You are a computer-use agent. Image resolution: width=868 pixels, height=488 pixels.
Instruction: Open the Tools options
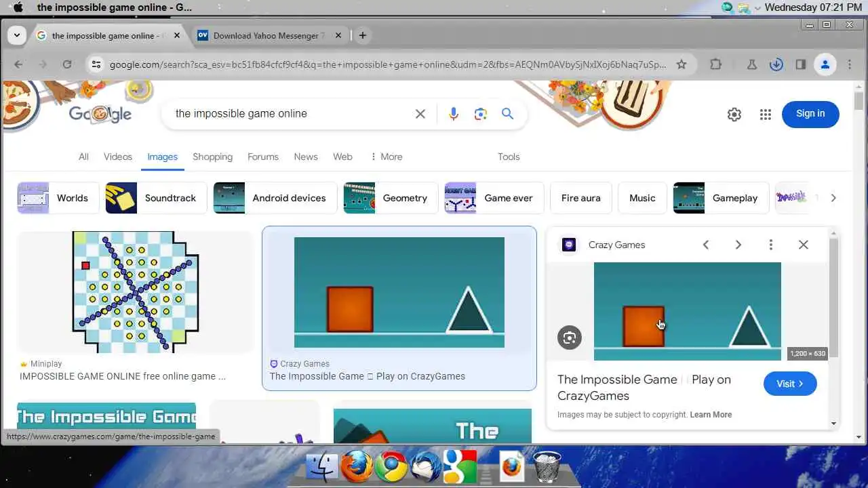tap(509, 157)
